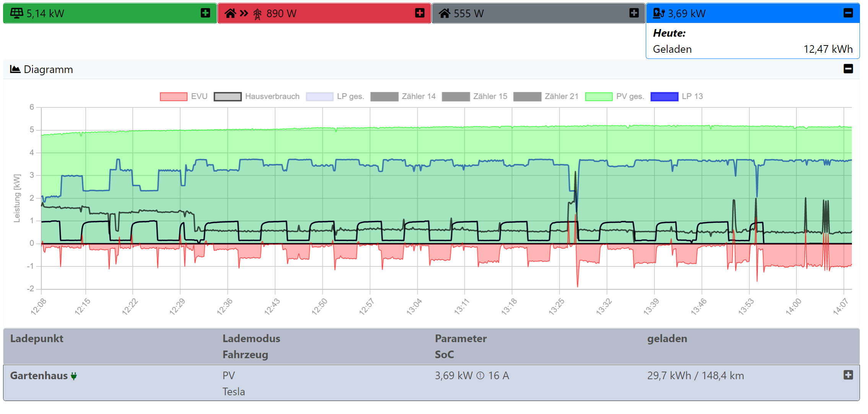Collapse the blue 3,69 kW charging tile
868x414 pixels.
point(848,13)
